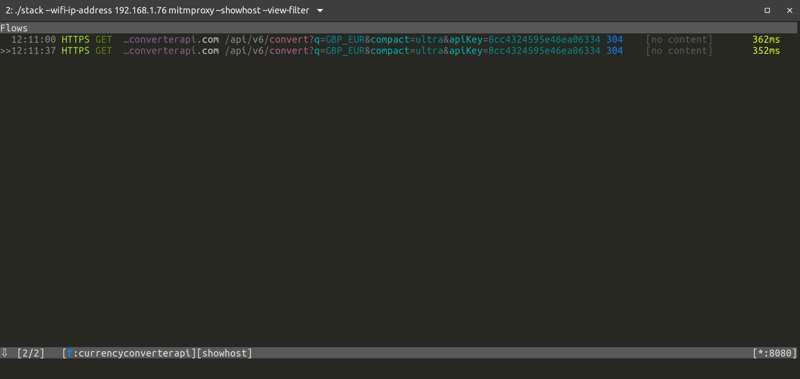Click the >> focus marker on the selected flow
Image resolution: width=800 pixels, height=379 pixels.
pos(6,50)
